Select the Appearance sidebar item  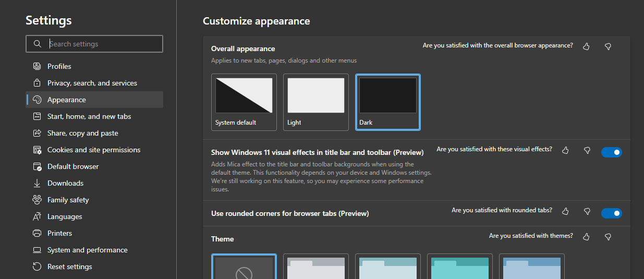pos(94,100)
